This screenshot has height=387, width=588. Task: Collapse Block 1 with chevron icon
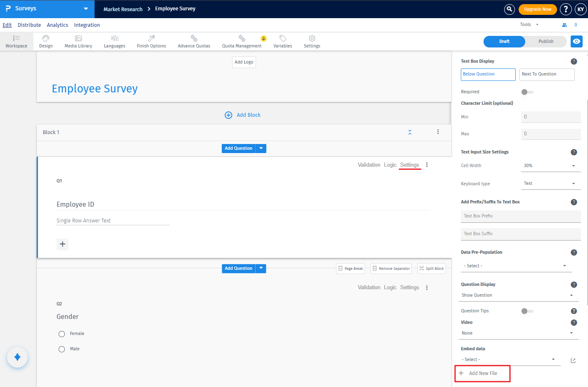pos(410,132)
